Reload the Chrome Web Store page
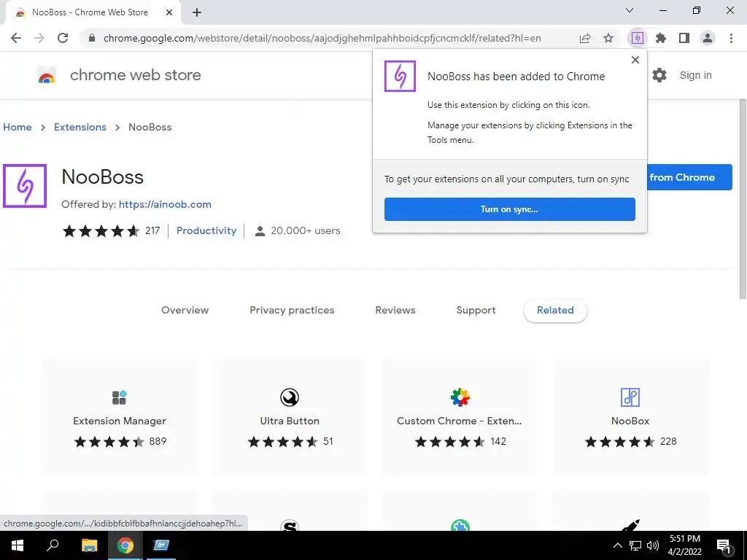Image resolution: width=747 pixels, height=560 pixels. tap(63, 38)
